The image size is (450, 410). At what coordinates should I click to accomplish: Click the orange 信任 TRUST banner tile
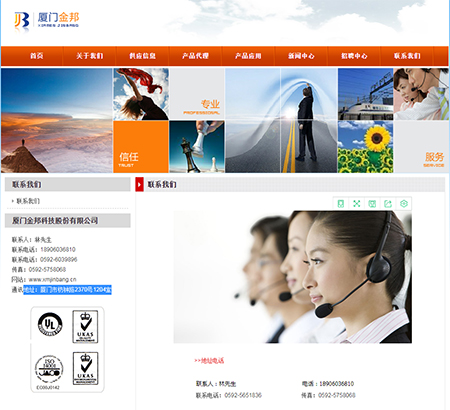[141, 147]
